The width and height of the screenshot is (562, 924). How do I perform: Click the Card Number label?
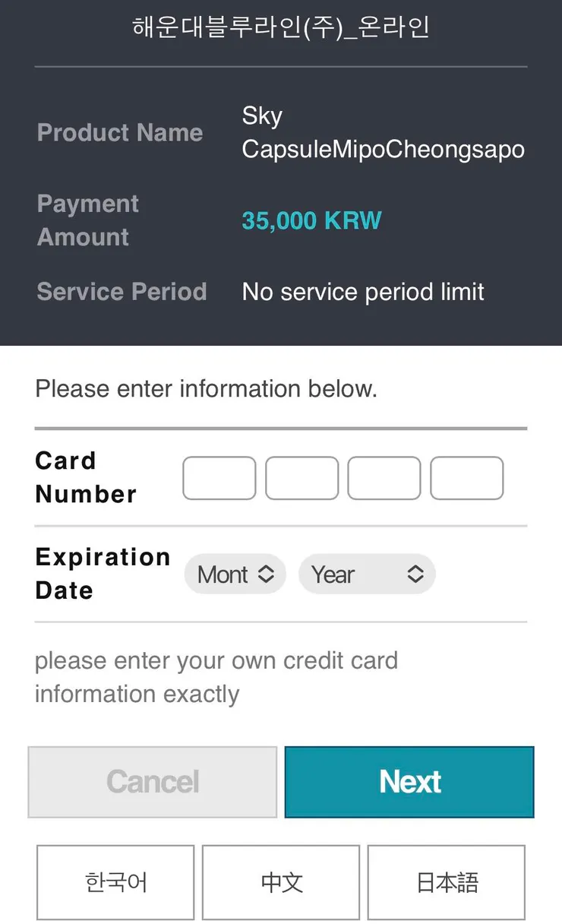tap(86, 477)
